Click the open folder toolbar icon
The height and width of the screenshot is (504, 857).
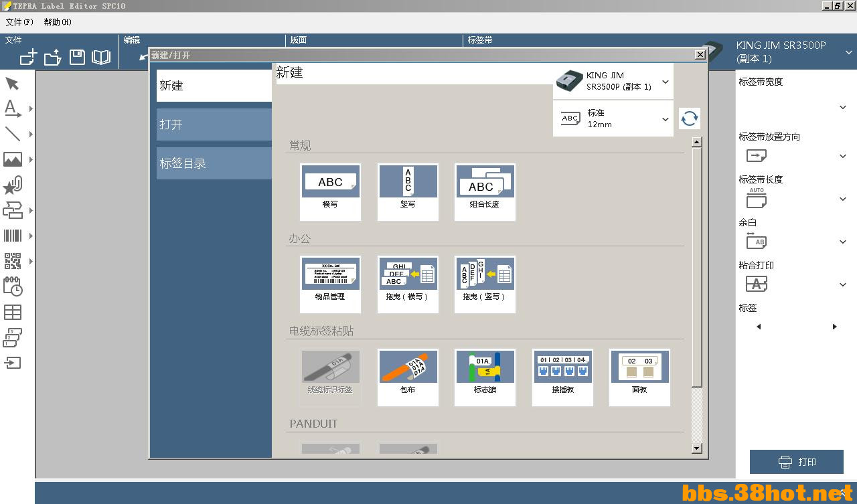point(53,57)
